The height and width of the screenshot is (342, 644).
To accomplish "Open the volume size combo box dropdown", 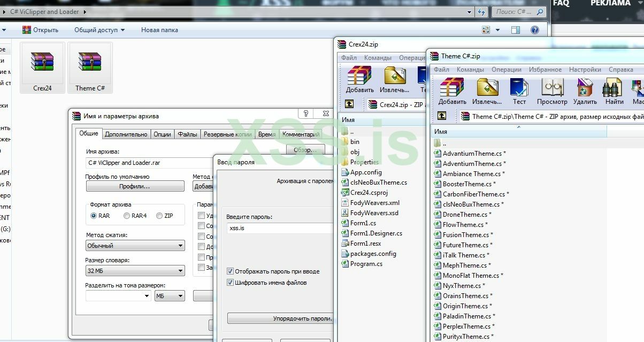I will tap(147, 296).
